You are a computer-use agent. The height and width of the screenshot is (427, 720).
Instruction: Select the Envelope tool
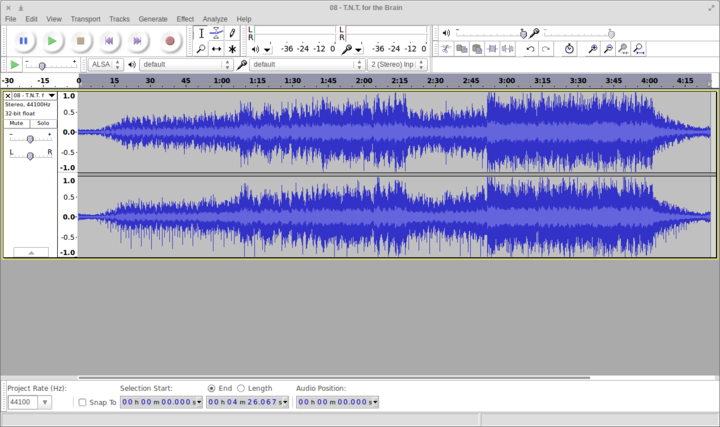[x=217, y=33]
